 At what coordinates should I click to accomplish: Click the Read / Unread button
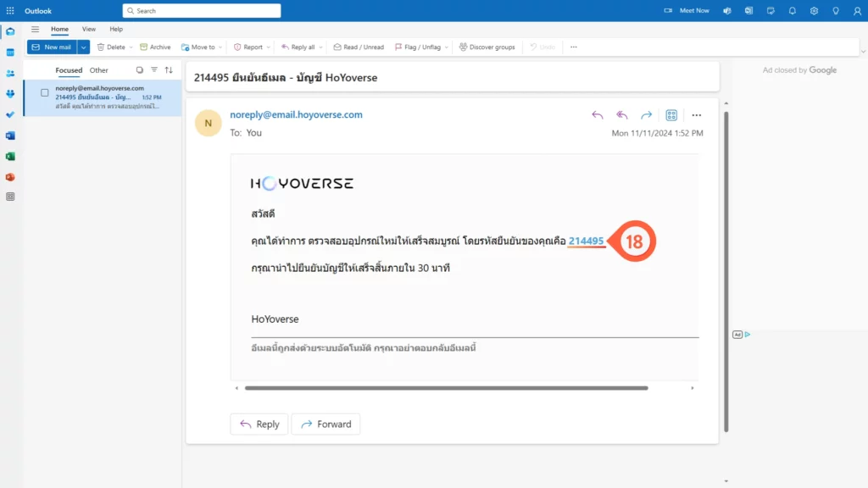[359, 47]
